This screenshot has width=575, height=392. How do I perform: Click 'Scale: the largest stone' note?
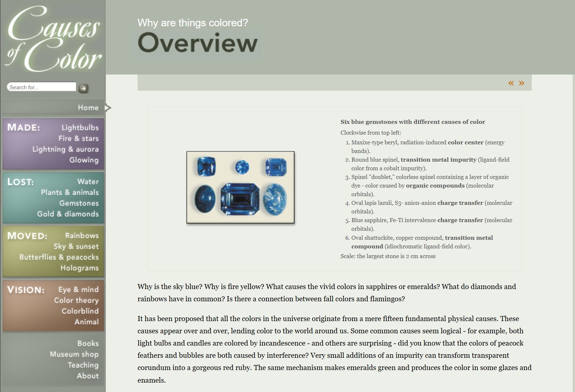point(388,256)
